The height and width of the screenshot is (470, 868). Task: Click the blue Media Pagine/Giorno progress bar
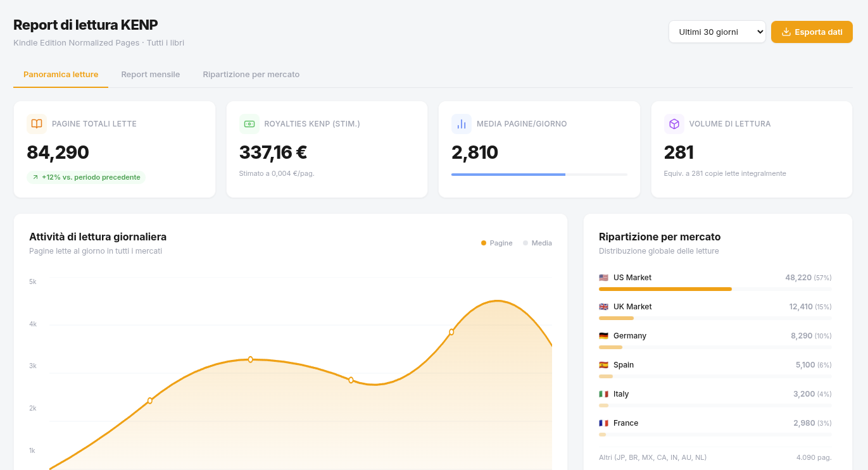pos(508,175)
